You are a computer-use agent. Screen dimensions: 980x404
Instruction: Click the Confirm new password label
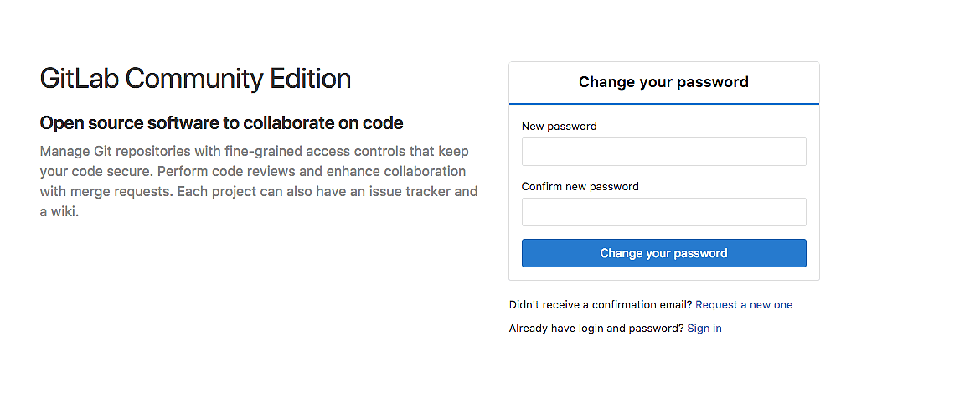(580, 187)
